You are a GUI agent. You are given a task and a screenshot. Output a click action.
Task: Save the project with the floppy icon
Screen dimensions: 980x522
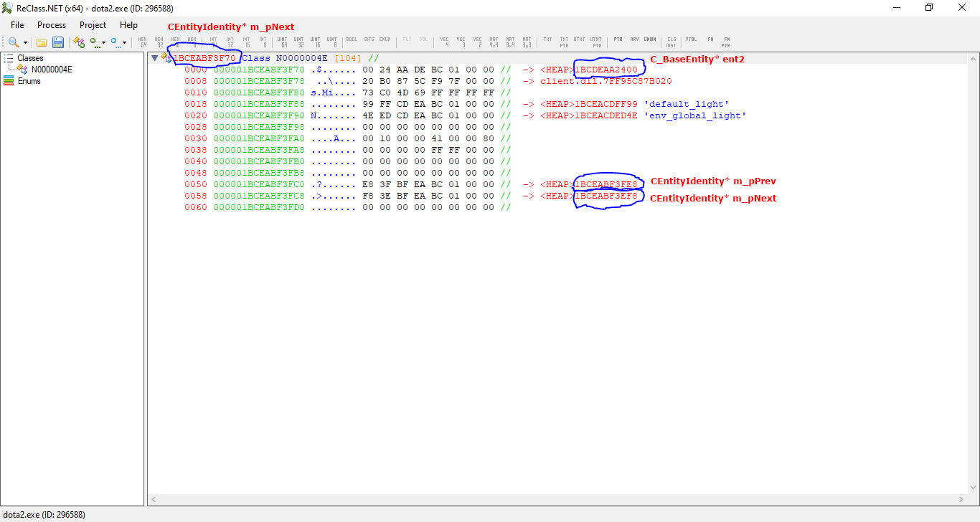[x=58, y=42]
